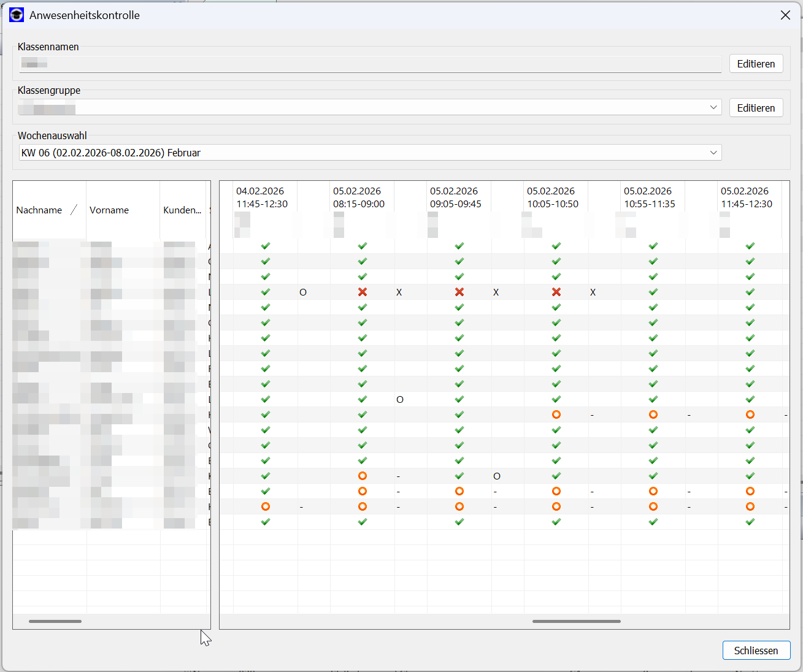Click topmost orange circle in 08:15-09:00 column
The height and width of the screenshot is (672, 803).
pos(363,476)
